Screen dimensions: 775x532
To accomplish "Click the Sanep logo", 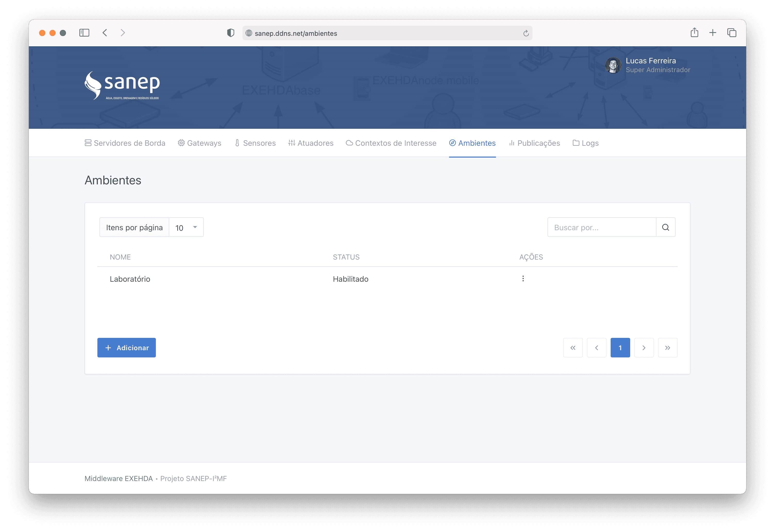I will click(x=122, y=85).
